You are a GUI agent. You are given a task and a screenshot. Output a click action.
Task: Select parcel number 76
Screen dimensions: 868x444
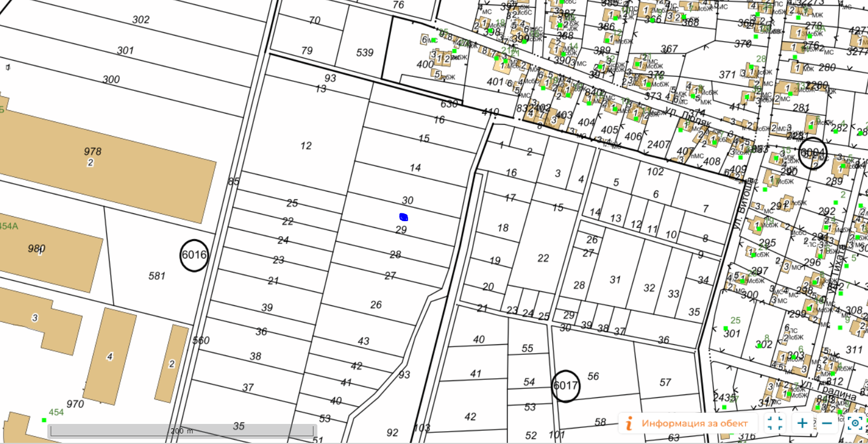398,5
